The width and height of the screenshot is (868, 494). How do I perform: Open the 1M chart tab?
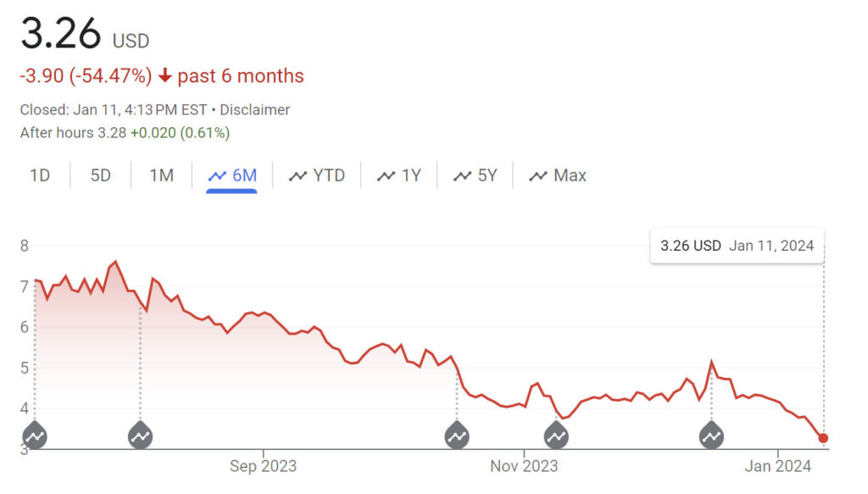point(161,175)
